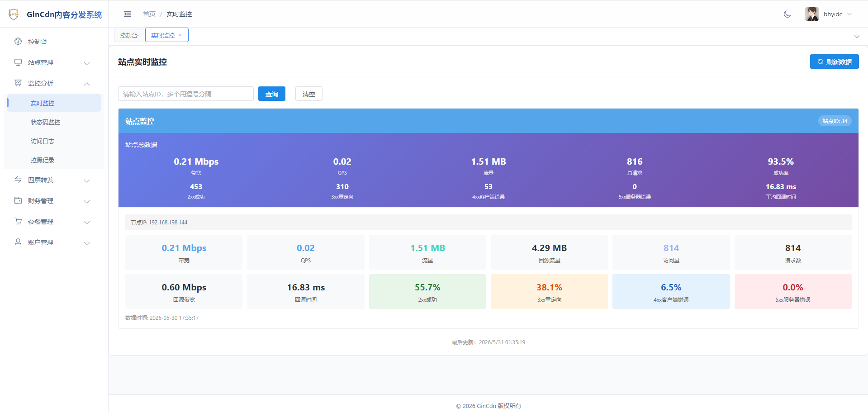868x413 pixels.
Task: Open 控制台 in the sidebar menu
Action: [54, 42]
